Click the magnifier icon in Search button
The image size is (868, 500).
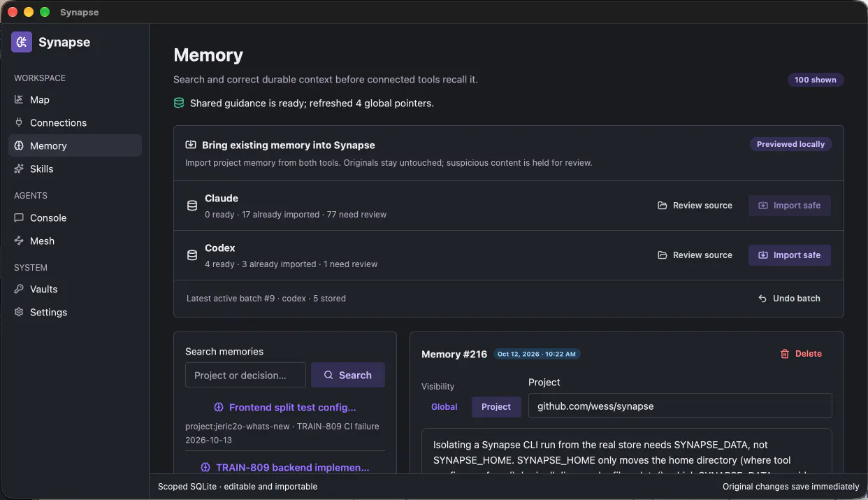[328, 376]
